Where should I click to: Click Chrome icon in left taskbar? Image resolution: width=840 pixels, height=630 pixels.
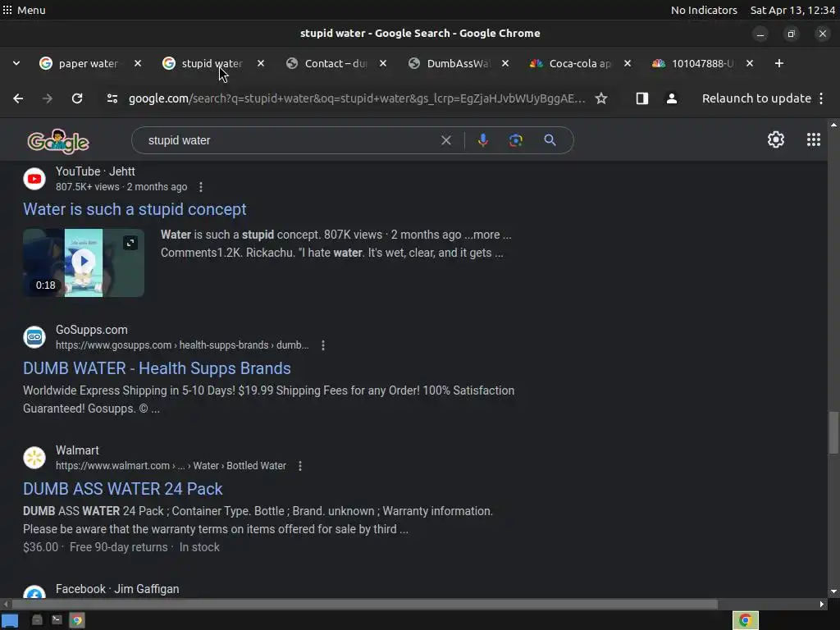pos(76,620)
